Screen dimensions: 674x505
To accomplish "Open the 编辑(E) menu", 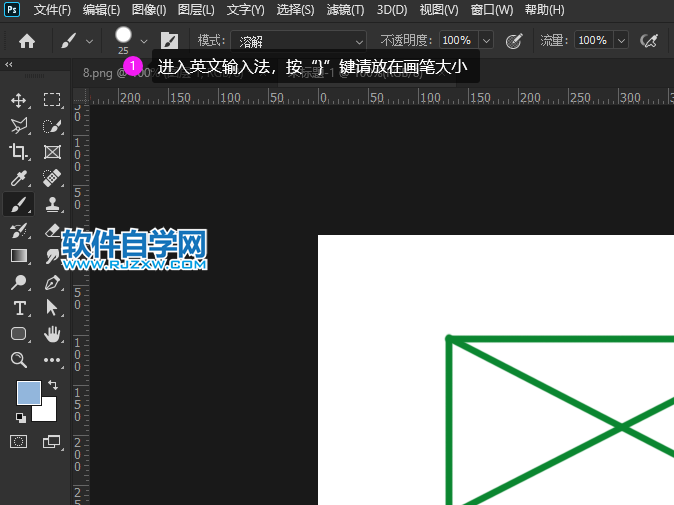I will point(101,9).
